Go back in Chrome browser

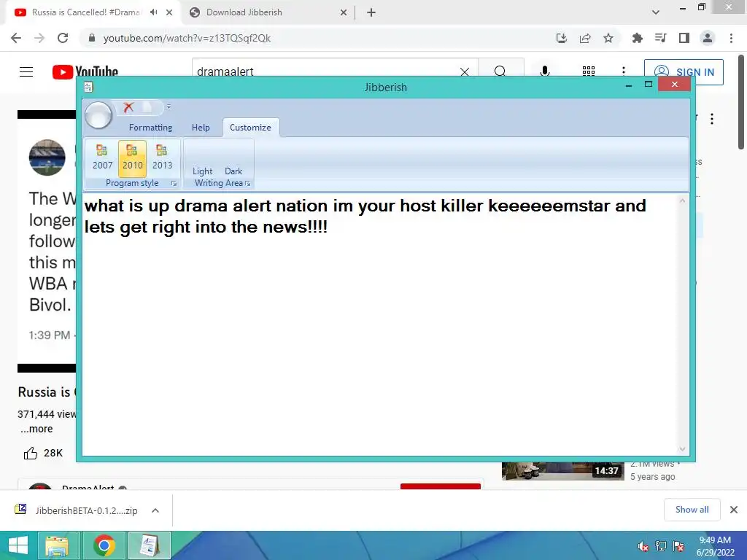point(16,38)
